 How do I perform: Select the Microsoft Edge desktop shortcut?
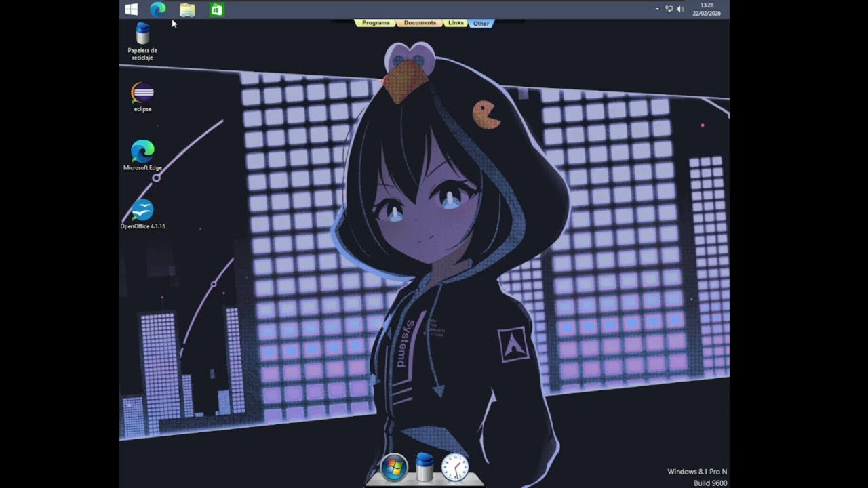[142, 155]
